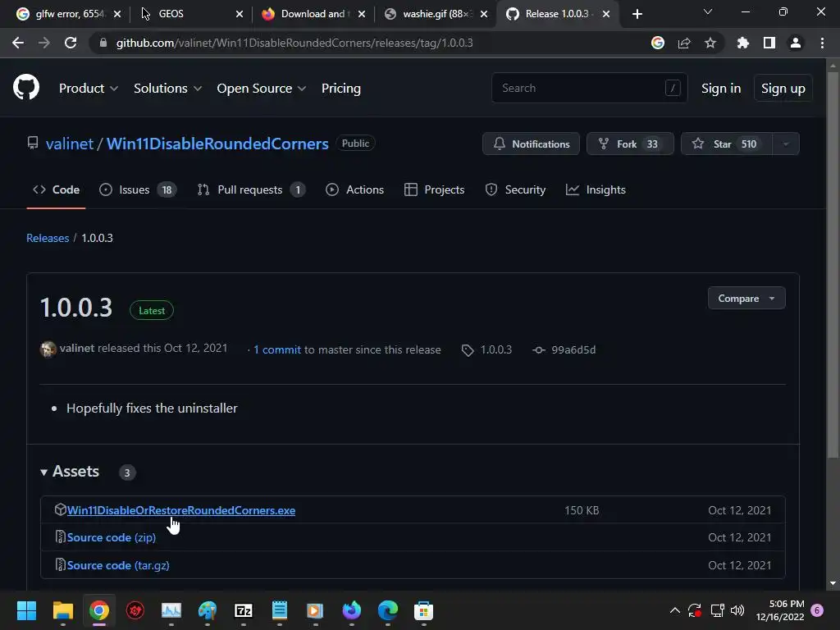This screenshot has width=840, height=630.
Task: Click the GitHub search field
Action: 589,88
